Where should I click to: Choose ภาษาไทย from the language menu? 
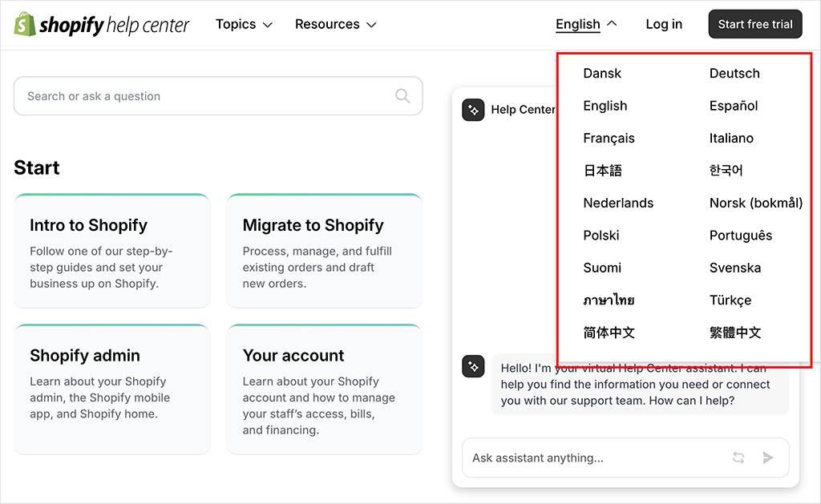click(x=609, y=300)
